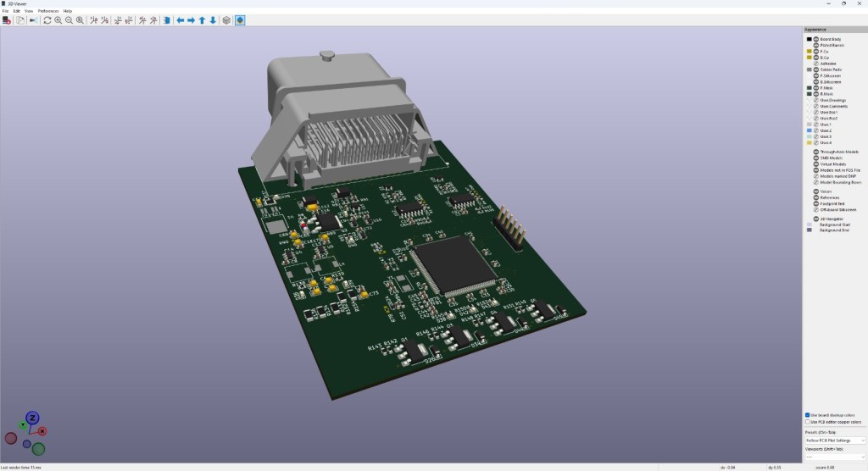Show the Adhesive layer
The width and height of the screenshot is (868, 471).
click(816, 64)
